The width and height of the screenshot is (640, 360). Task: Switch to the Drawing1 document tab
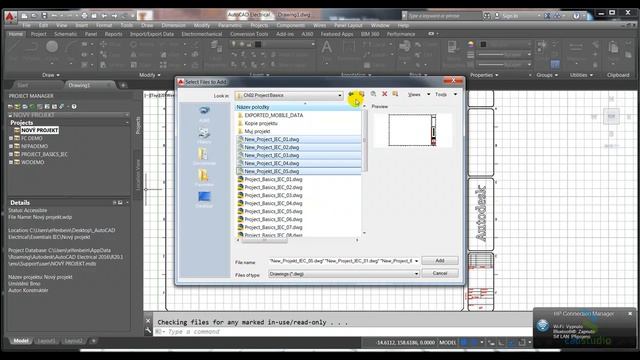[x=79, y=85]
